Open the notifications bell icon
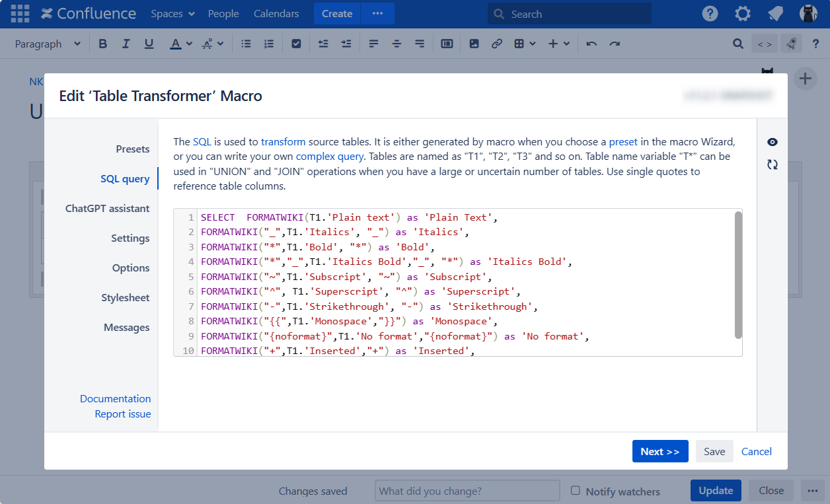Image resolution: width=830 pixels, height=504 pixels. pos(775,14)
